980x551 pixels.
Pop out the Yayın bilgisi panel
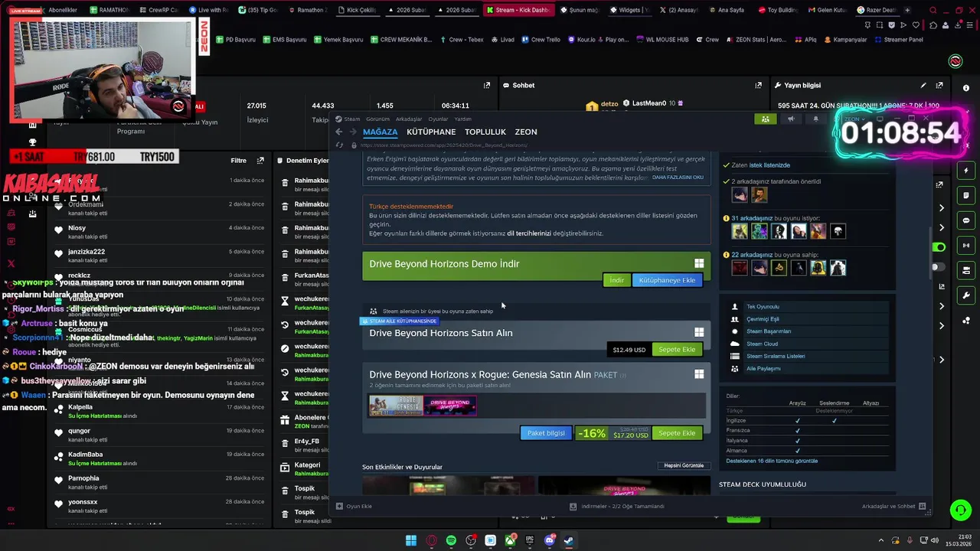point(939,86)
